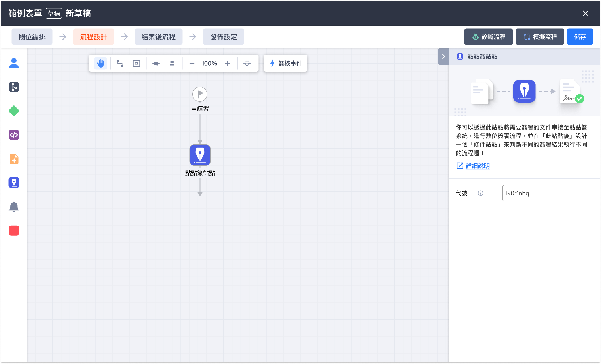
Task: Click the center canvas crosshair icon
Action: (247, 63)
